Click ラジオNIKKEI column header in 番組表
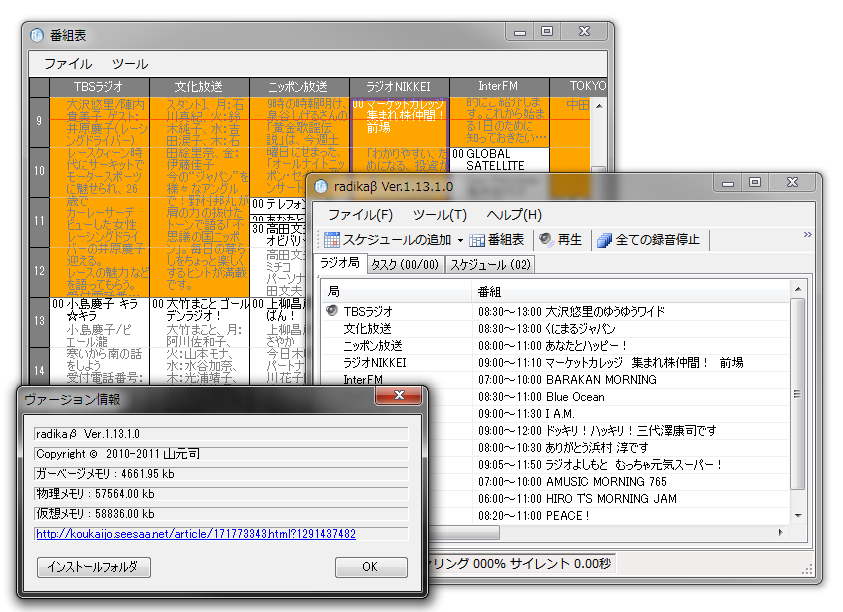 [399, 87]
